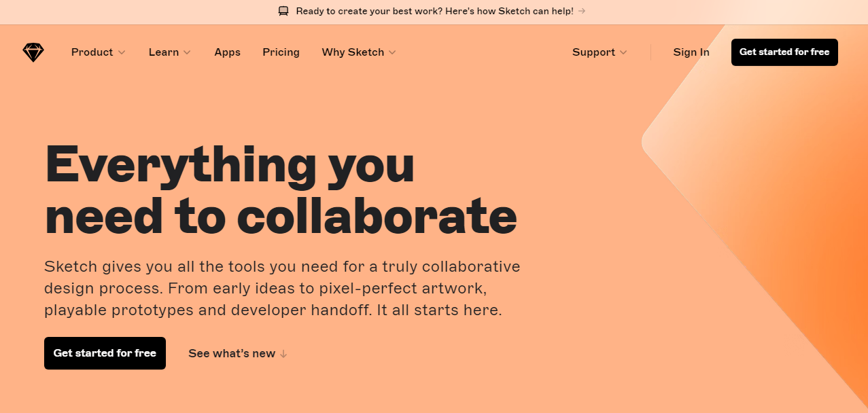
Task: Click the 'Everything you need to collaborate' heading
Action: click(x=281, y=190)
